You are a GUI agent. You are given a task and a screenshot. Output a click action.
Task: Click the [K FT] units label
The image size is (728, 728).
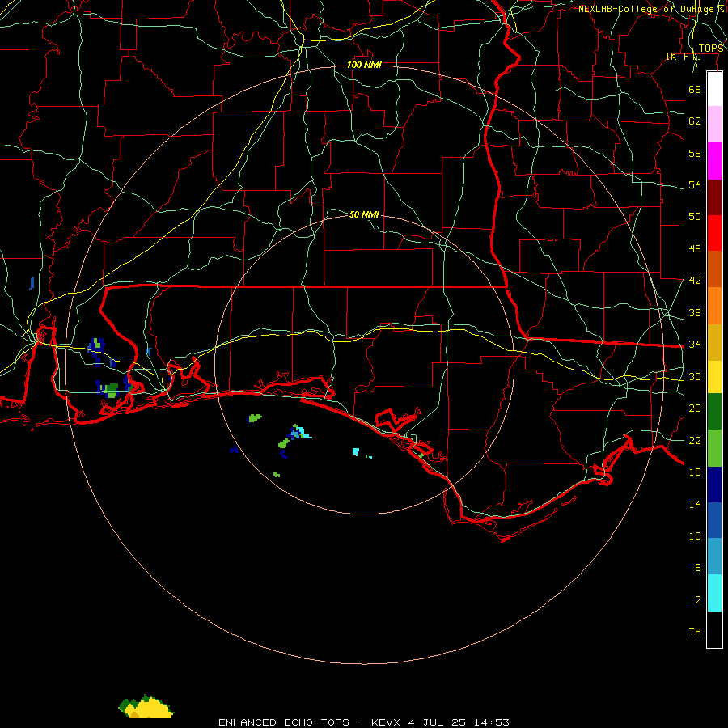(x=684, y=57)
